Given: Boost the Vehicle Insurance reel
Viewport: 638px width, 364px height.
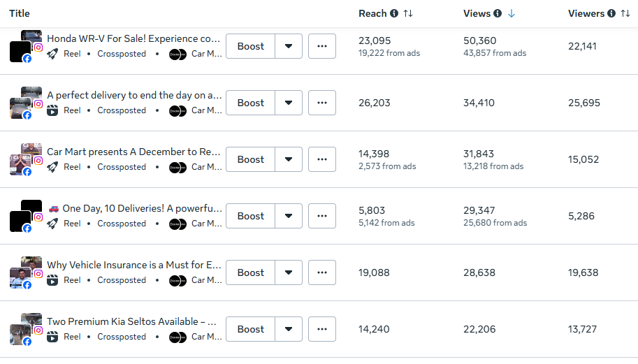Looking at the screenshot, I should [x=251, y=272].
